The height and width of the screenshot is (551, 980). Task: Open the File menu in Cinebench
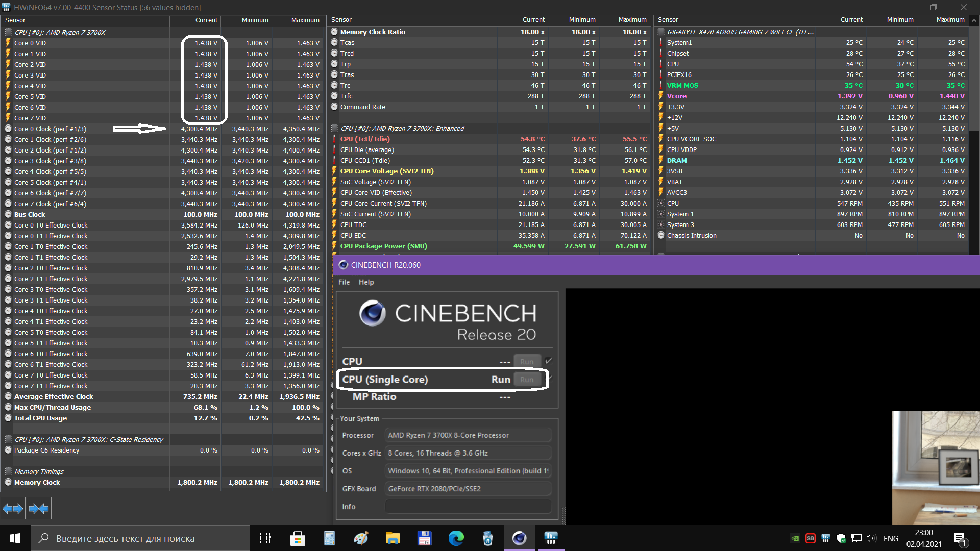pos(344,282)
